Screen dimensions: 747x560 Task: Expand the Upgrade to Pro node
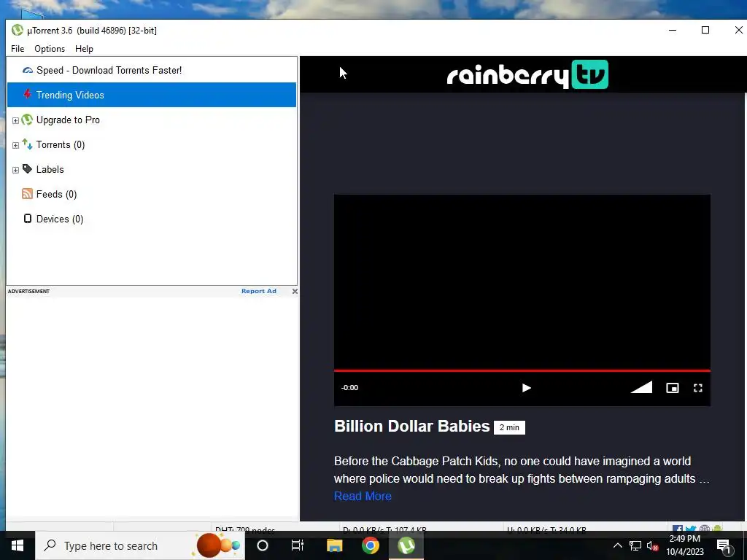click(x=15, y=120)
